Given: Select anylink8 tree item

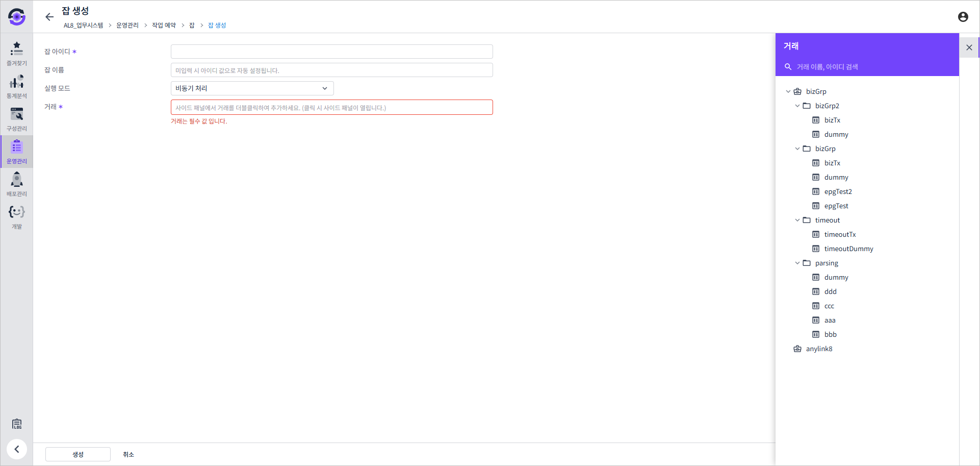Looking at the screenshot, I should click(819, 349).
